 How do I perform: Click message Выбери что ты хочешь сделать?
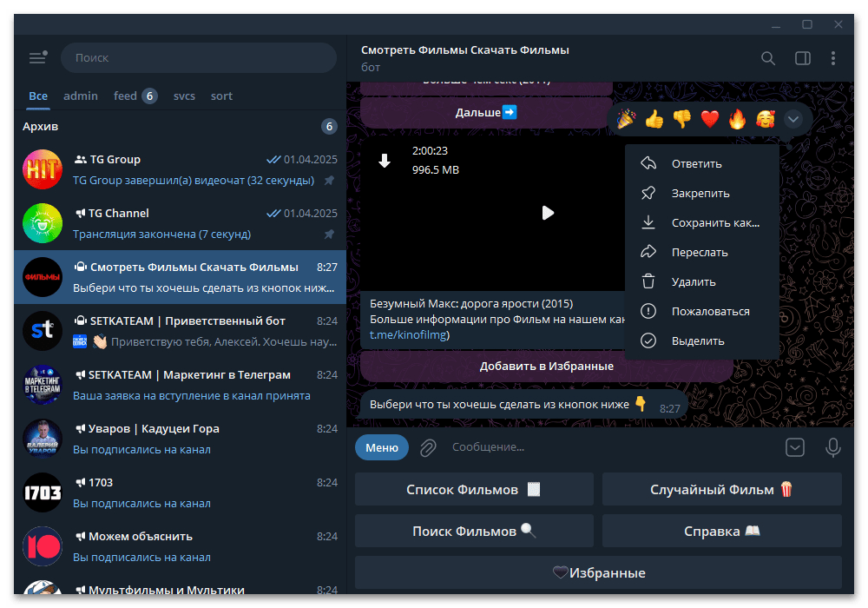coord(523,405)
